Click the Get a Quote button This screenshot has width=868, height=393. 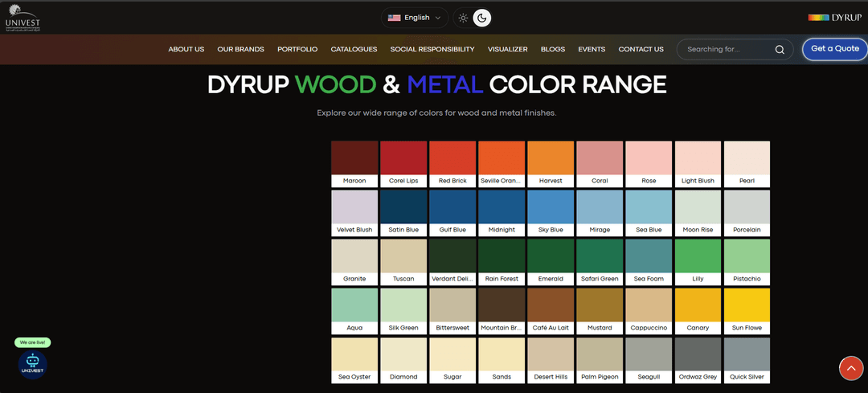[834, 49]
